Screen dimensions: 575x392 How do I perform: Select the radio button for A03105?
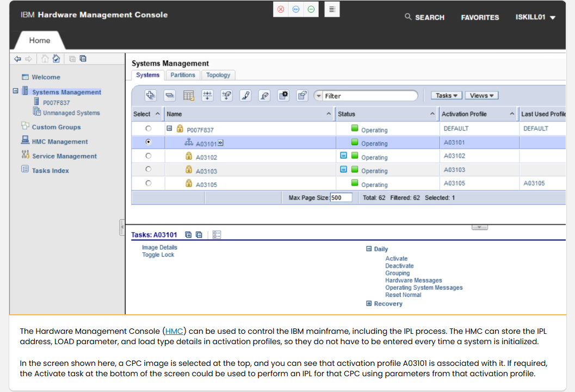pyautogui.click(x=148, y=183)
